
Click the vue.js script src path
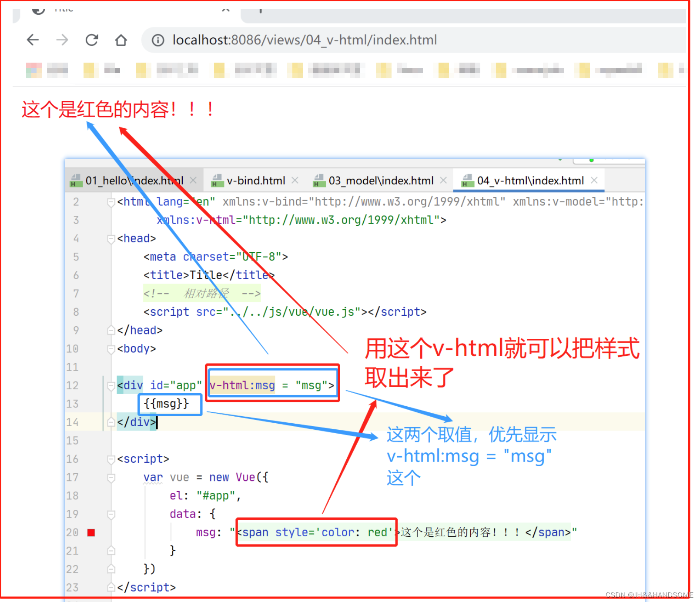[x=295, y=312]
